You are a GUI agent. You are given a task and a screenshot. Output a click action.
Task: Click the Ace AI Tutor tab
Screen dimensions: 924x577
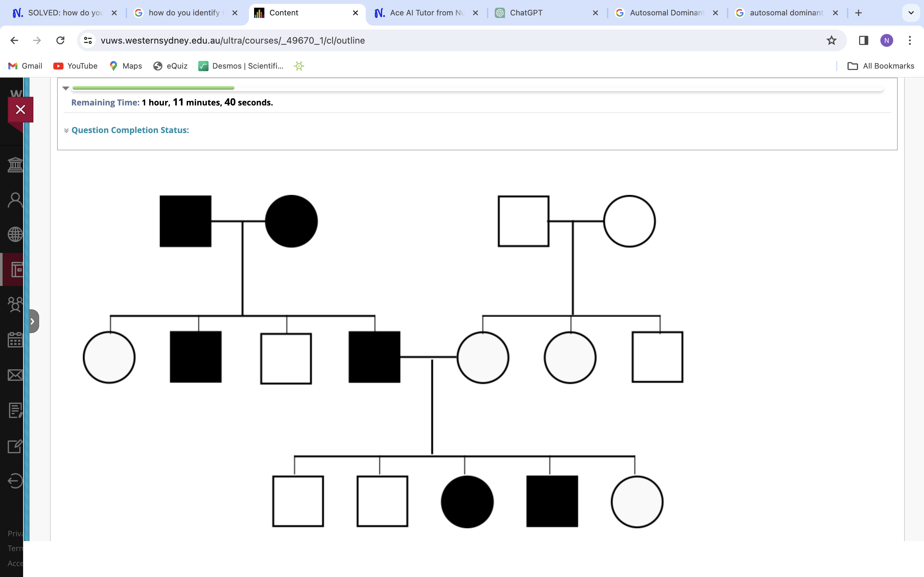pyautogui.click(x=426, y=13)
